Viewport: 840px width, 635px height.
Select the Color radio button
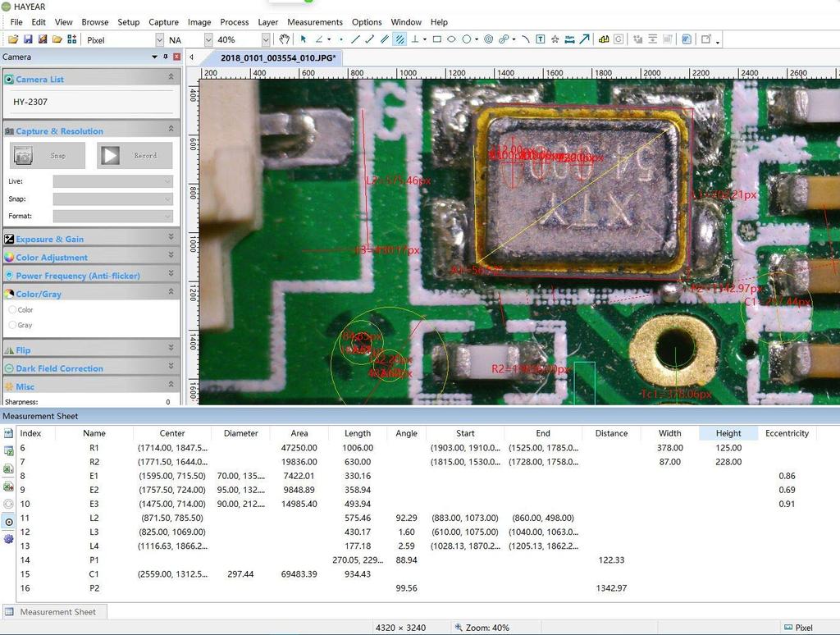[x=12, y=310]
